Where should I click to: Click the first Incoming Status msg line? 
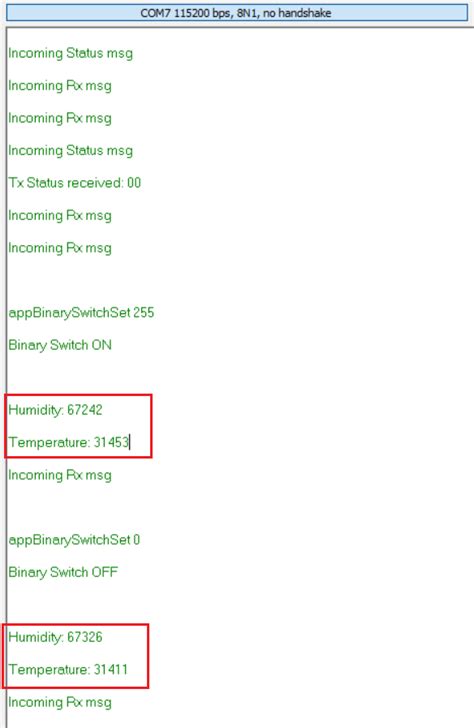pyautogui.click(x=71, y=53)
